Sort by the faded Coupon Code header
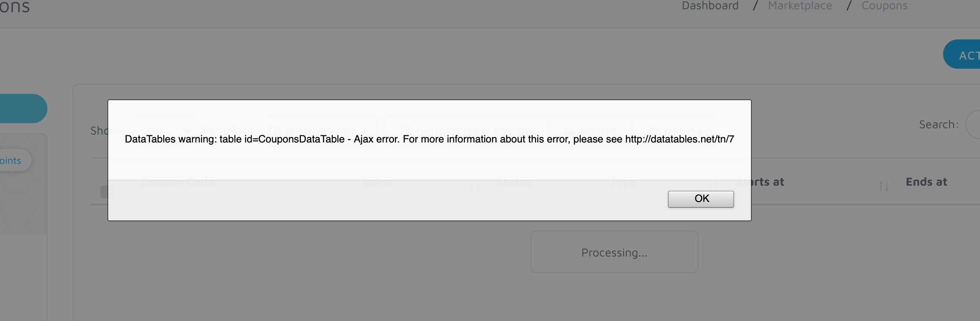980x321 pixels. tap(177, 182)
